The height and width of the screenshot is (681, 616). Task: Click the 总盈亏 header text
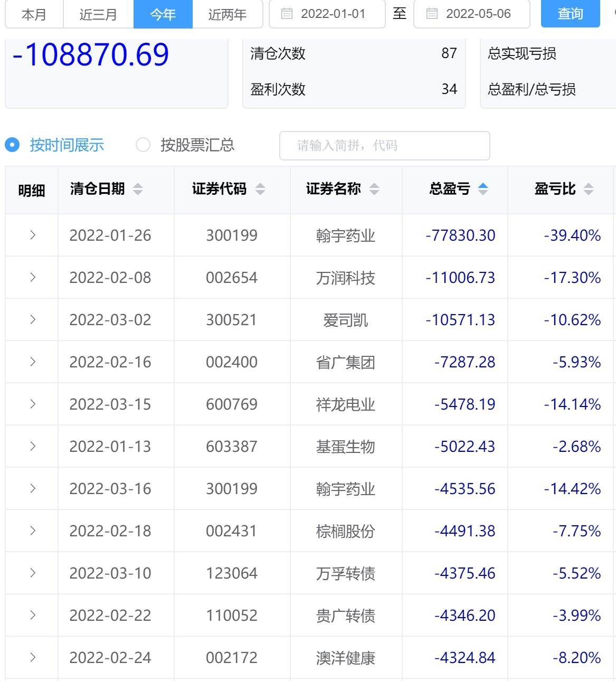[450, 189]
